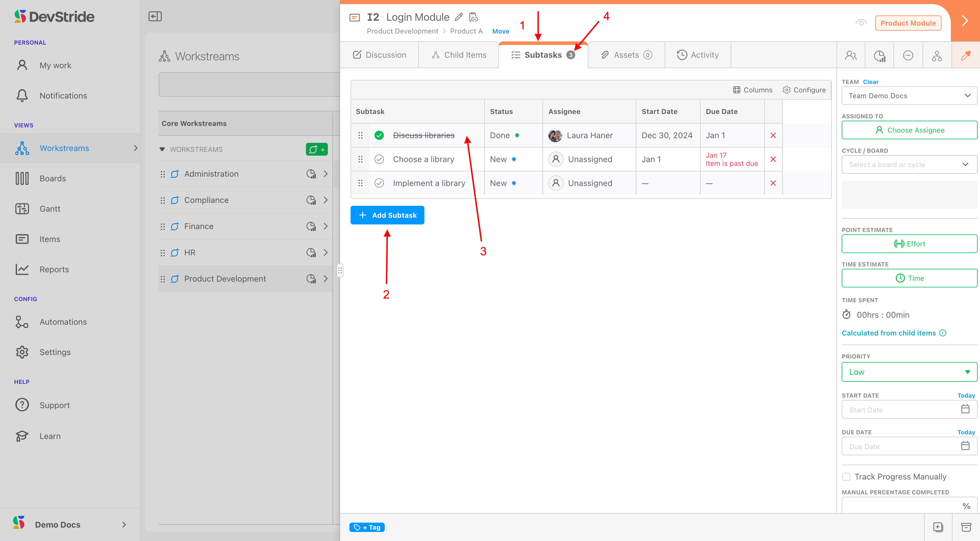Open the hierarchy icon in right panel

point(937,55)
